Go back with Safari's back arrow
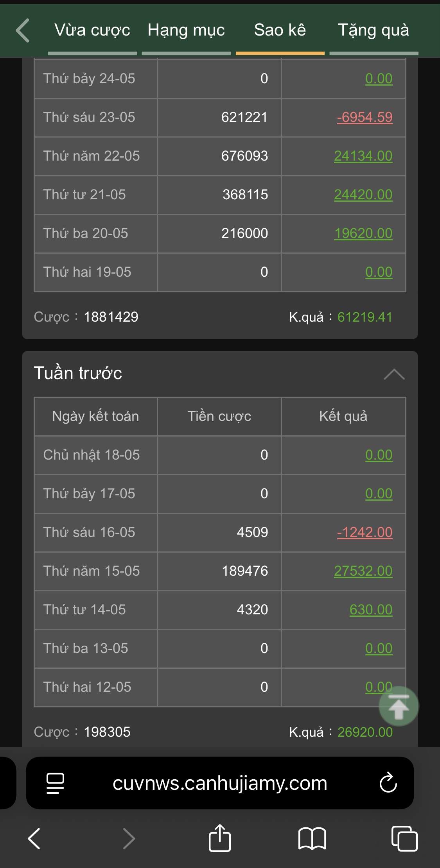This screenshot has width=440, height=868. [34, 839]
